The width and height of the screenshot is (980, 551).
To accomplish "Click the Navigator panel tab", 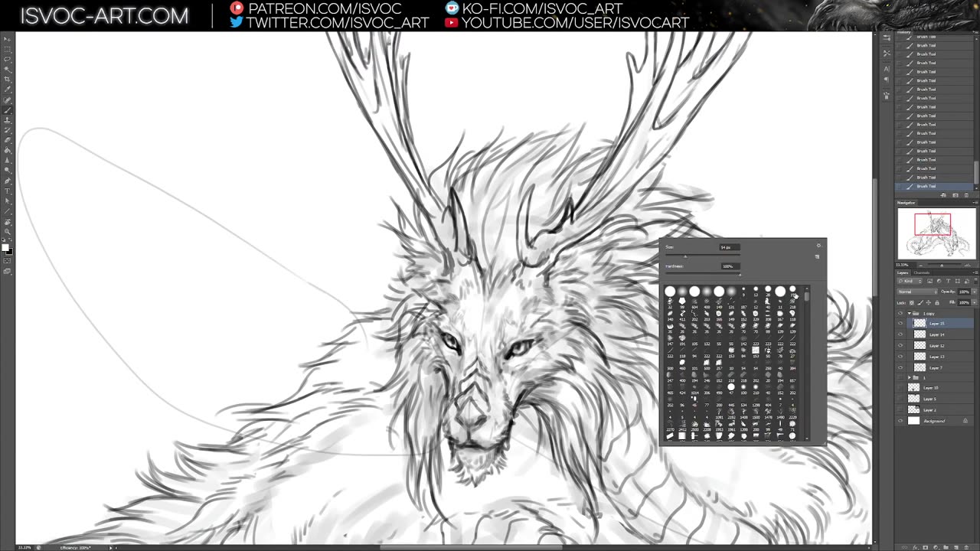I will coord(906,203).
